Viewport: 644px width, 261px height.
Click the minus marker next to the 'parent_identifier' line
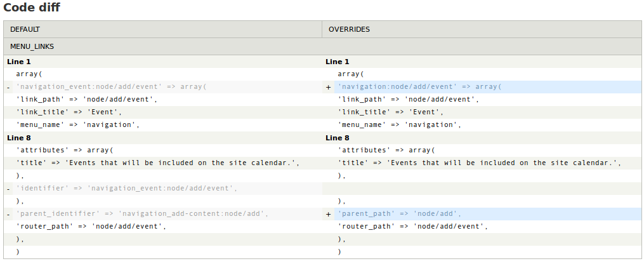(8, 214)
